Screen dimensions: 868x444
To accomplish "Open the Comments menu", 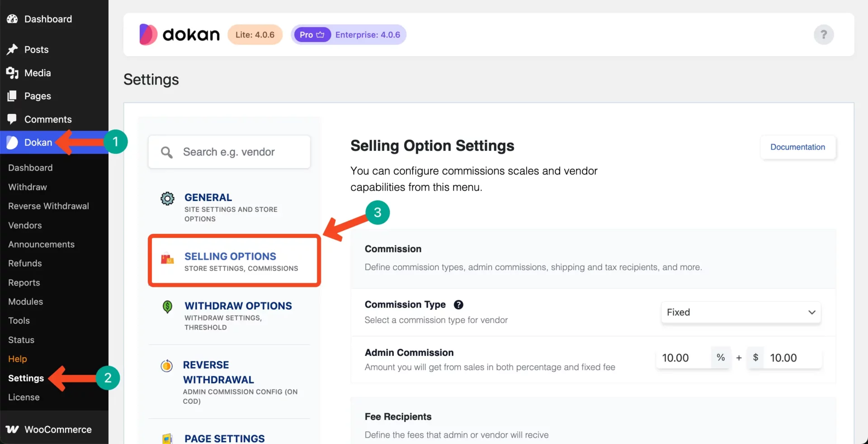I will click(x=54, y=119).
